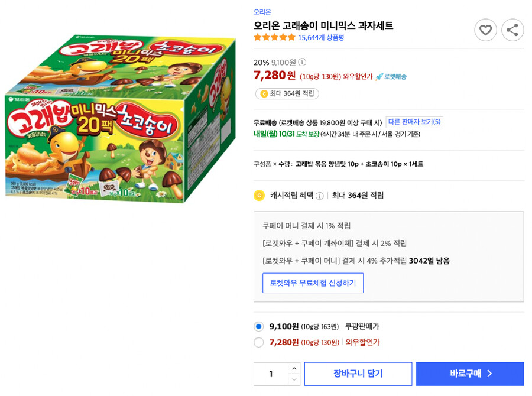Add item to cart with 장바구니 담기
This screenshot has height=396, width=532.
(x=358, y=374)
